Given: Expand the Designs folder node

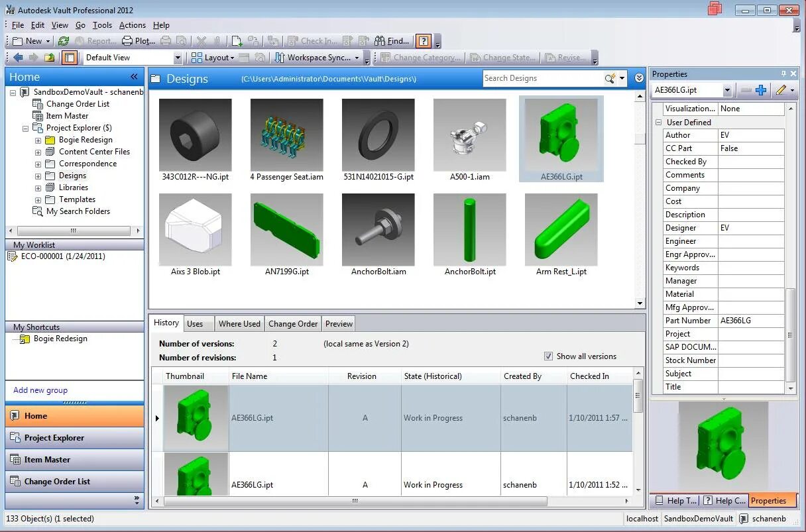Looking at the screenshot, I should click(x=38, y=176).
